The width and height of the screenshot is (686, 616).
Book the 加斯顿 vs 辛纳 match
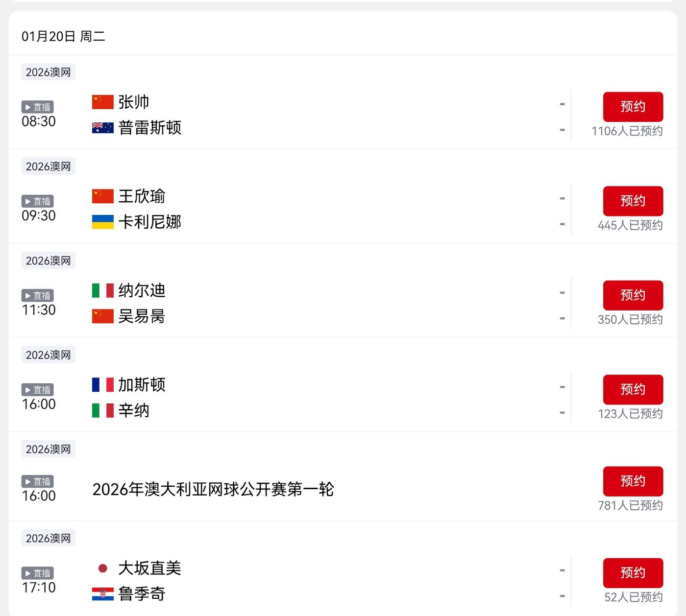pos(633,390)
